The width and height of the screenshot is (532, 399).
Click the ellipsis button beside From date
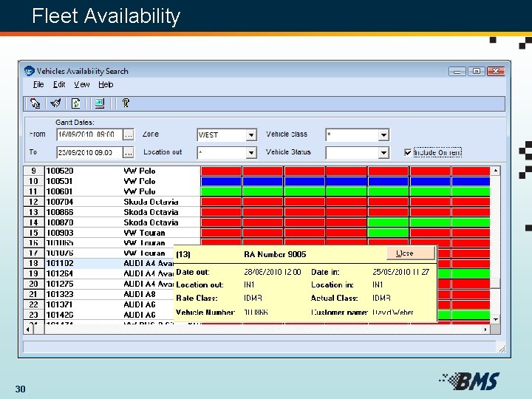pyautogui.click(x=129, y=134)
